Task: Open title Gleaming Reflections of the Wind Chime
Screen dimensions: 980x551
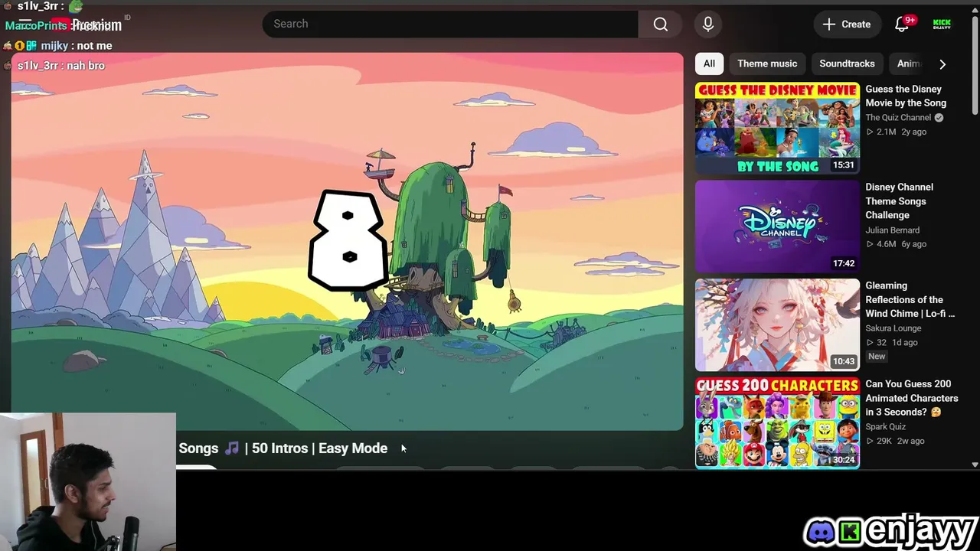Action: tap(910, 299)
